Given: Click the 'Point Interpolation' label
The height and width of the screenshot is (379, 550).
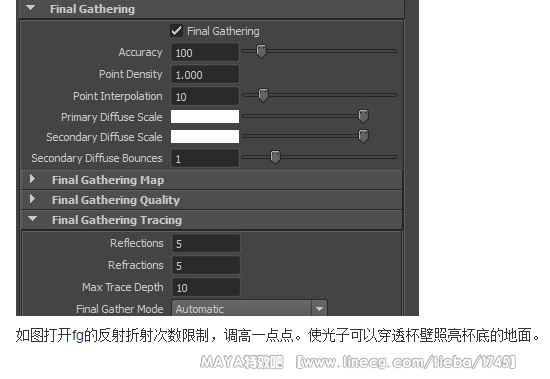Looking at the screenshot, I should tap(118, 96).
